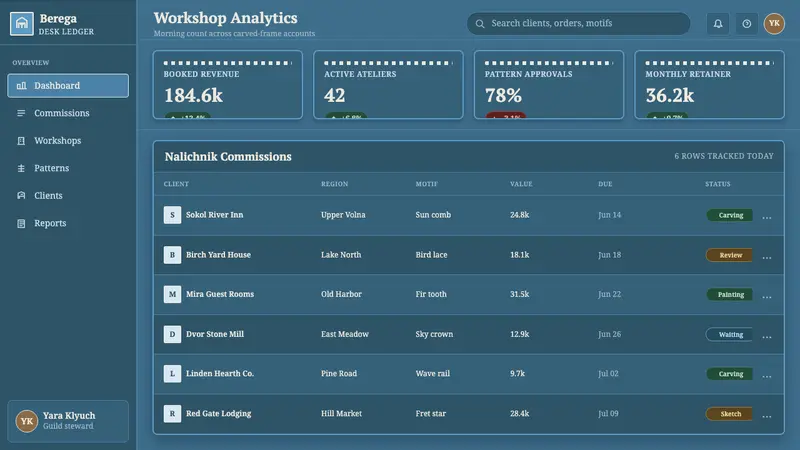Image resolution: width=800 pixels, height=450 pixels.
Task: Sort table by Motif column
Action: [x=427, y=184]
